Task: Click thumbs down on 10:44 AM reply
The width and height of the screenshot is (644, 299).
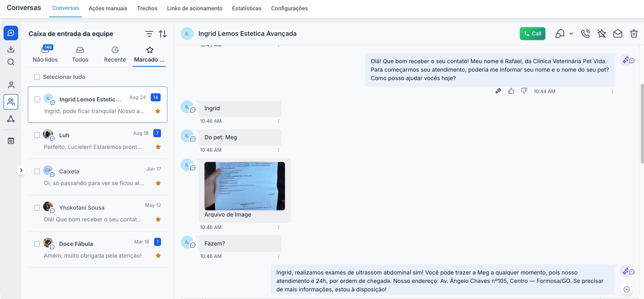Action: click(524, 91)
